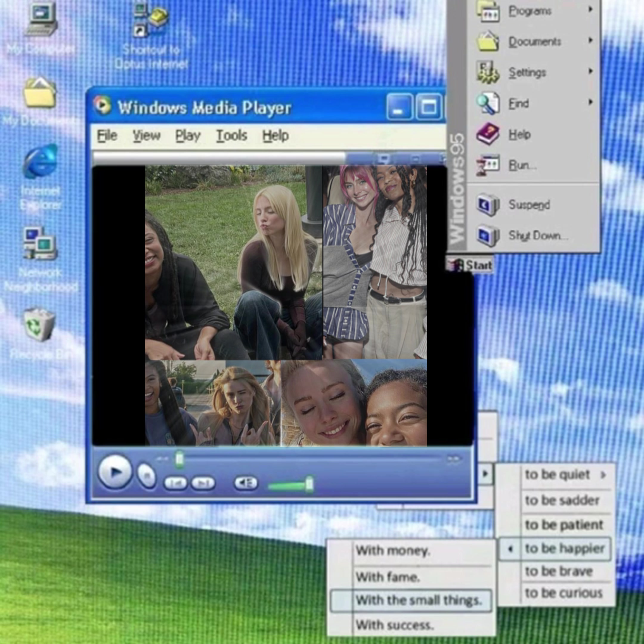
Task: Click the Help book icon in the Start menu
Action: click(x=488, y=134)
